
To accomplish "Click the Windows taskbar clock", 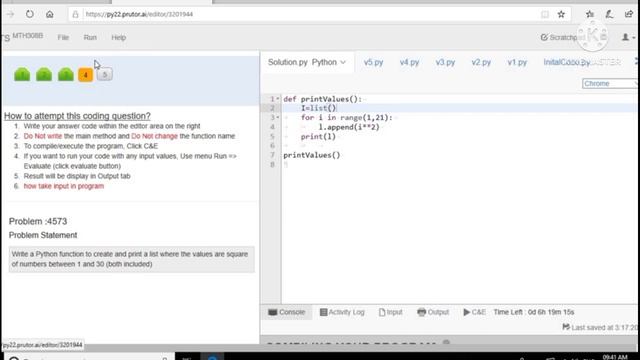I will coord(615,357).
